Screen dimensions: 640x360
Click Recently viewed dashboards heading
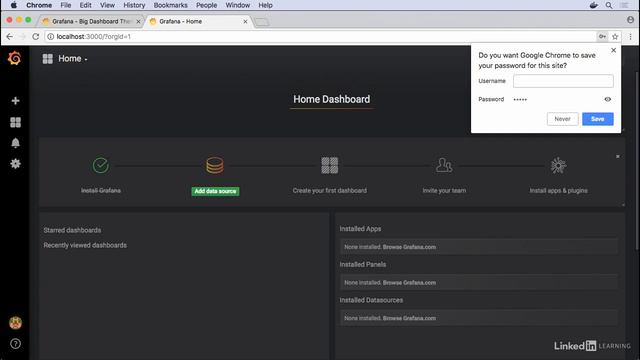click(x=85, y=245)
